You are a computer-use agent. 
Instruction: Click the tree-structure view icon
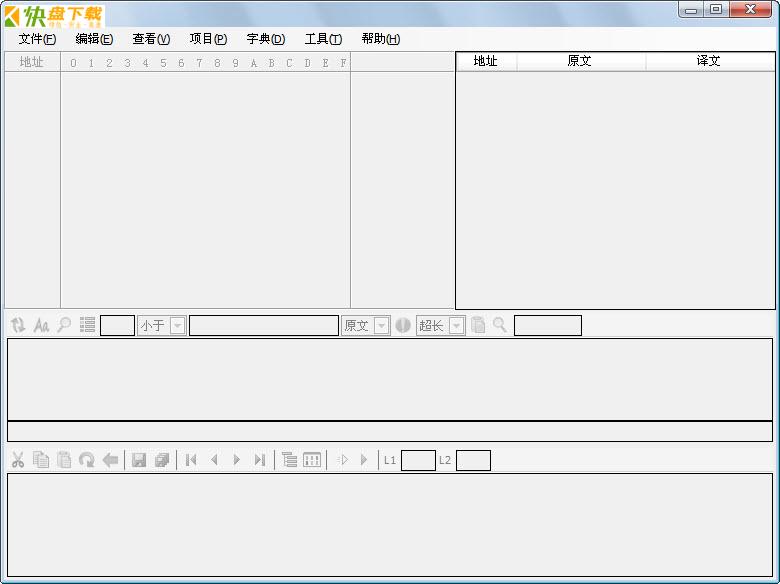tap(289, 460)
